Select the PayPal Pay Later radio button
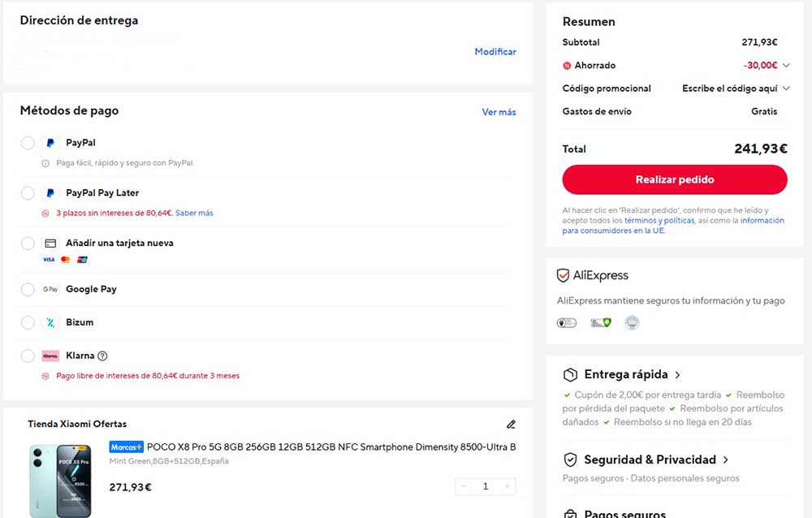 (28, 193)
